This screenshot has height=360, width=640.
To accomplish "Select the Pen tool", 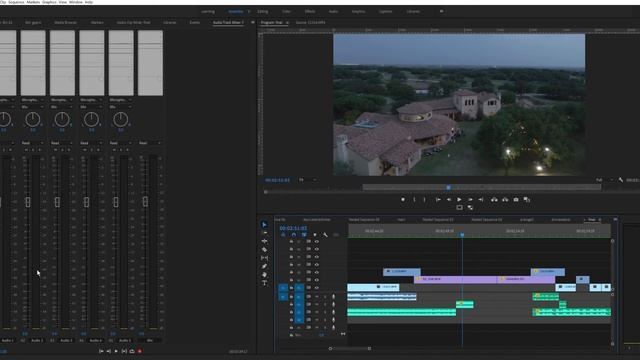I will click(x=264, y=266).
